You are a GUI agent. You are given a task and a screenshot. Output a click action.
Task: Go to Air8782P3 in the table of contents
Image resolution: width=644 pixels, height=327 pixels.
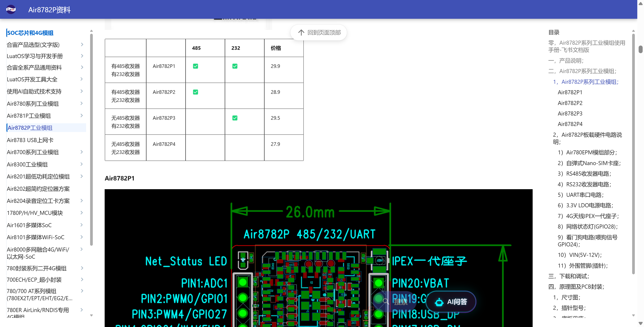(x=570, y=114)
